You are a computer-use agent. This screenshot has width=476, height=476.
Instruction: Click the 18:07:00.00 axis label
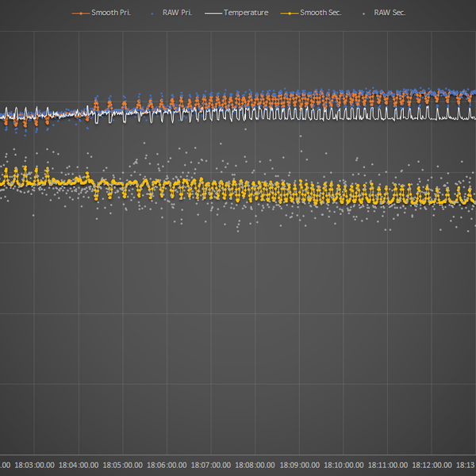pos(211,465)
